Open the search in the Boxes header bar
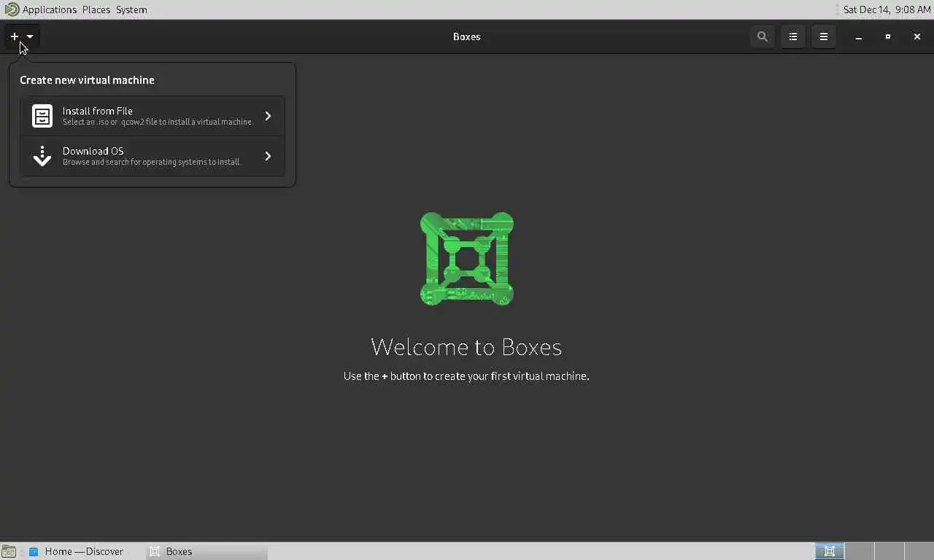Image resolution: width=934 pixels, height=560 pixels. point(763,36)
